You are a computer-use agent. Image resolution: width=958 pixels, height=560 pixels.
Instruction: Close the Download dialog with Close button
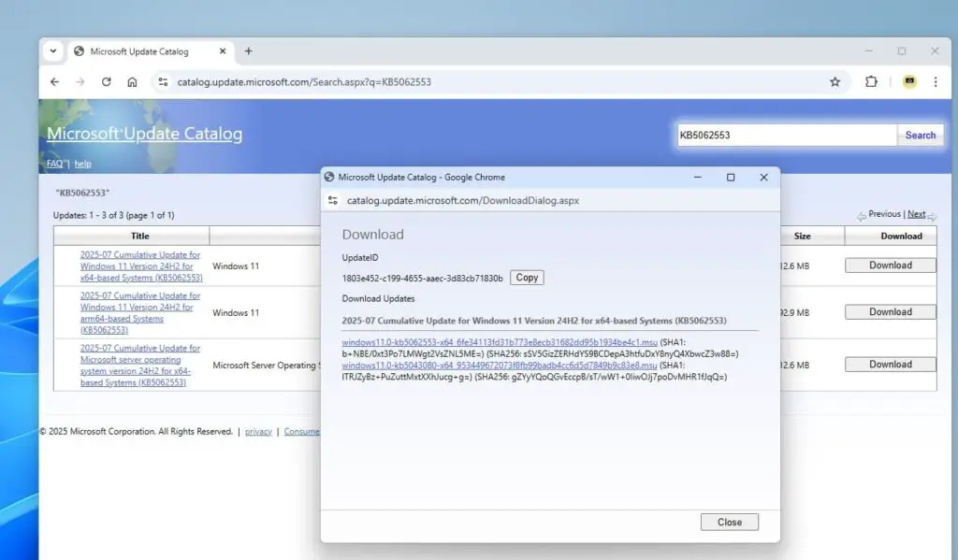[729, 522]
